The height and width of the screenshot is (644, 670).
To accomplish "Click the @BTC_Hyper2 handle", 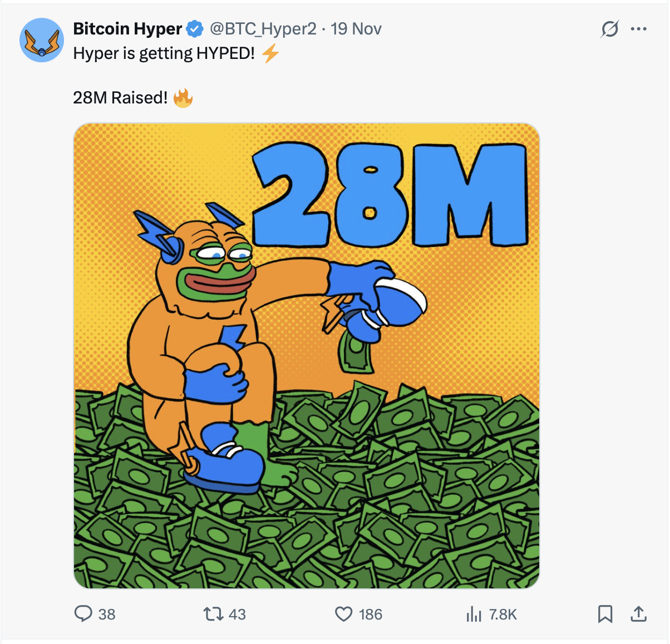I will point(262,28).
